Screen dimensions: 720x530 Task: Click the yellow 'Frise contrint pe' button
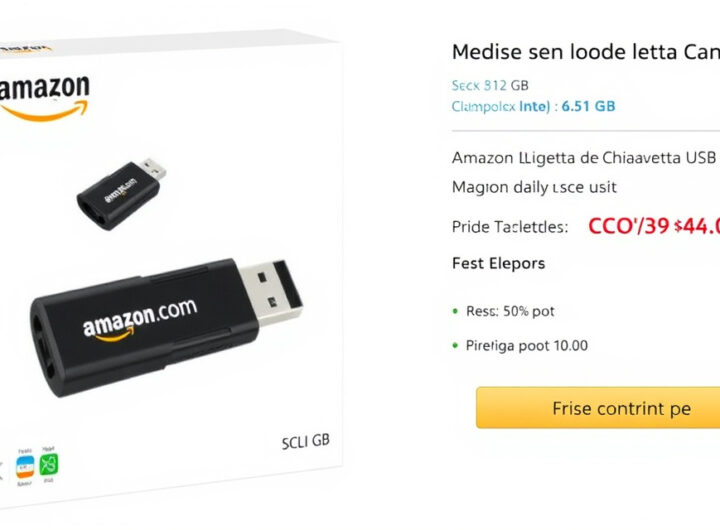pos(598,408)
